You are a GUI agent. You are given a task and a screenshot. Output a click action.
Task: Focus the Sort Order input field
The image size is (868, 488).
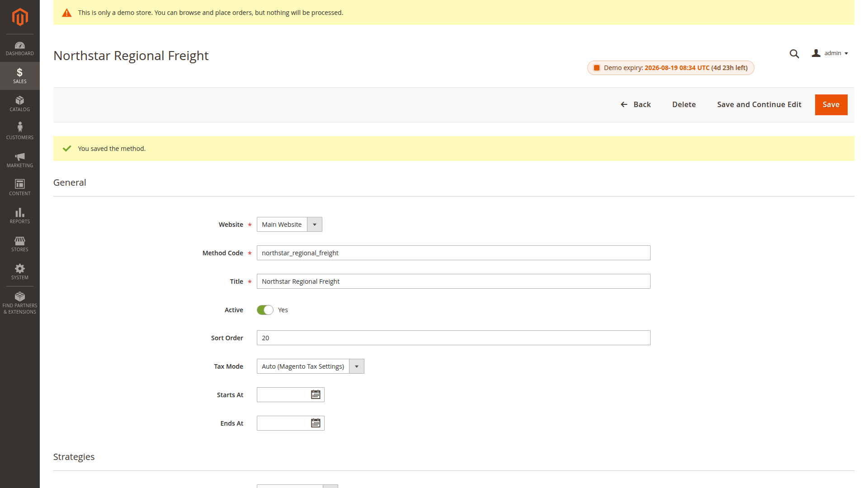pos(453,338)
